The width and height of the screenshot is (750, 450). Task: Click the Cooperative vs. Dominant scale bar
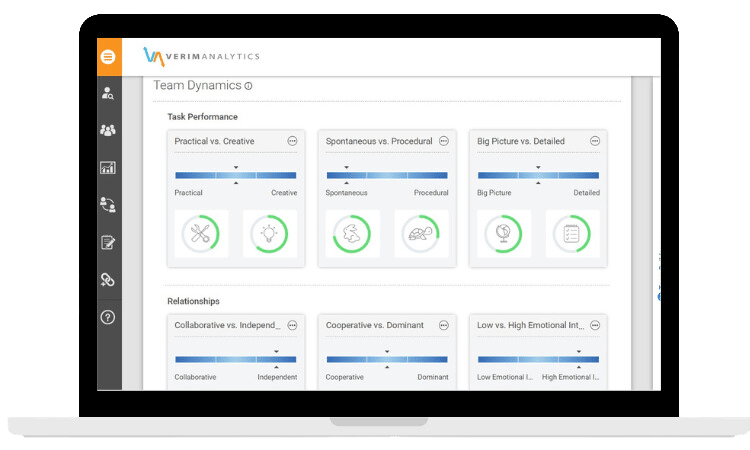tap(387, 360)
